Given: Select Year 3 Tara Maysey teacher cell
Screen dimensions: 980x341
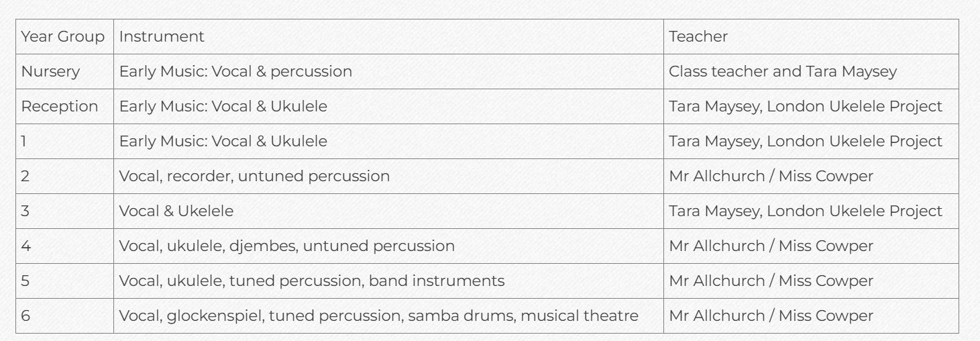Looking at the screenshot, I should tap(811, 211).
